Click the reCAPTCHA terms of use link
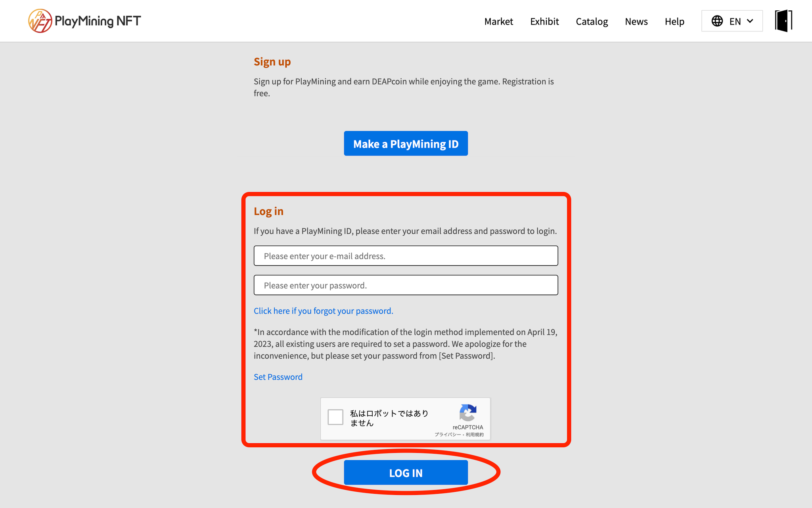This screenshot has height=508, width=812. coord(475,435)
